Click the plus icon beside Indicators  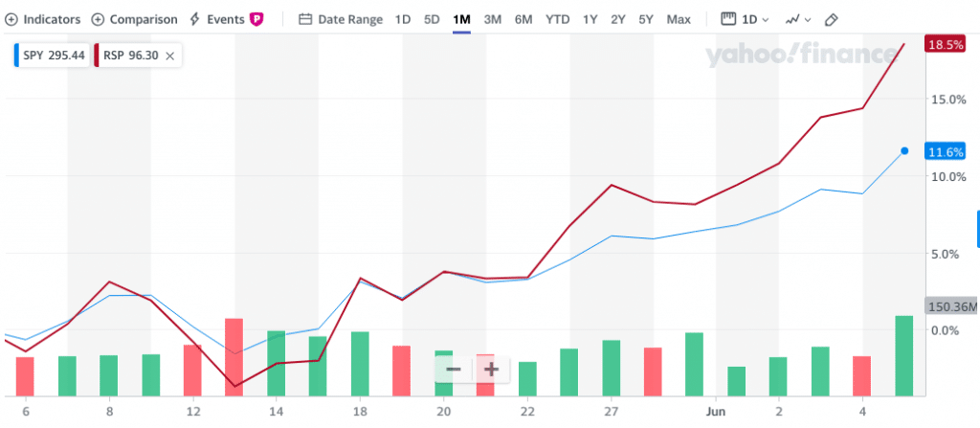click(x=11, y=19)
